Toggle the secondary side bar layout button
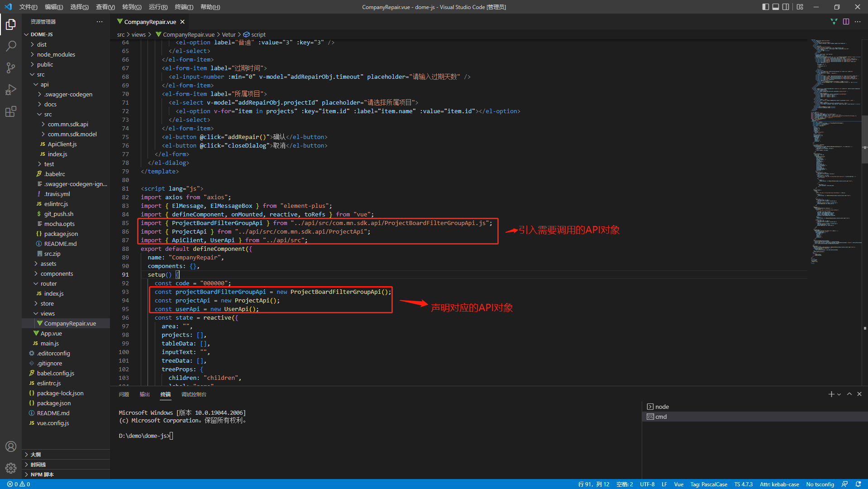The image size is (868, 489). [786, 7]
